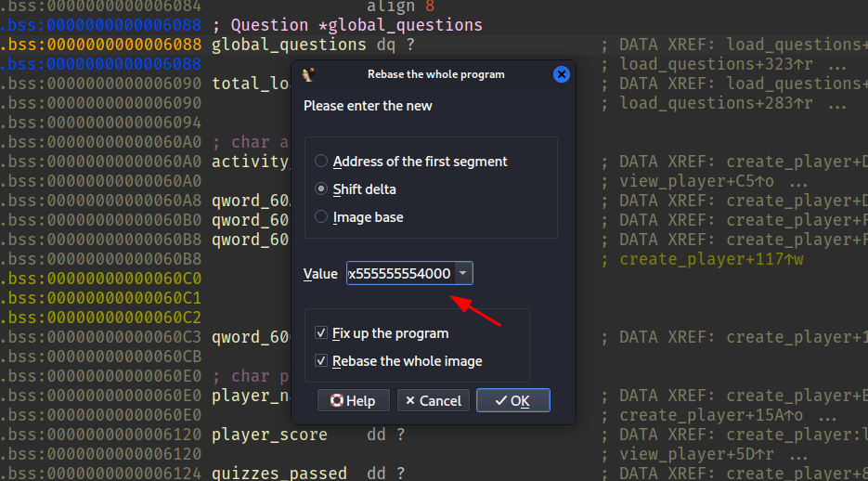Close the Rebase dialog with the blue X
The image size is (868, 481).
click(x=561, y=75)
